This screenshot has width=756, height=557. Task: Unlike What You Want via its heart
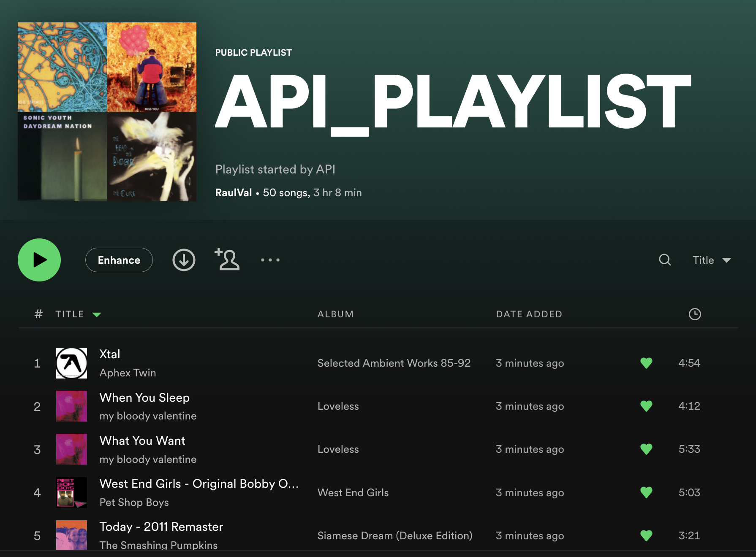coord(646,449)
